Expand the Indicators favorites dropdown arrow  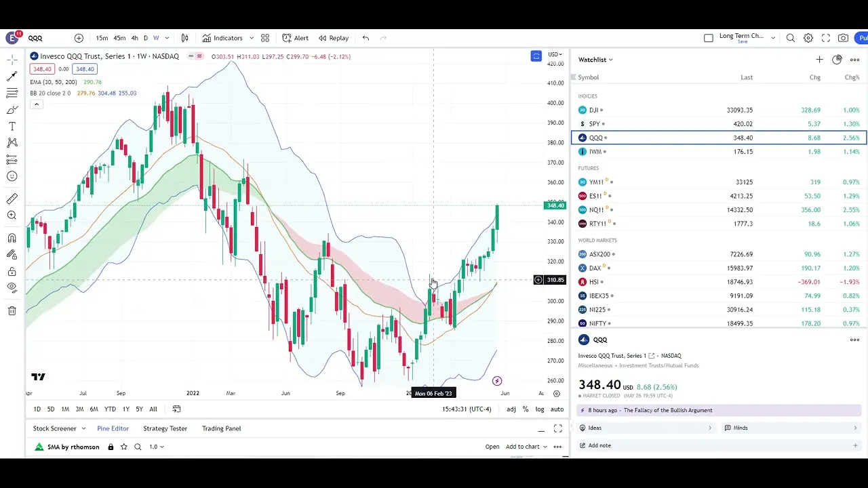click(x=252, y=38)
